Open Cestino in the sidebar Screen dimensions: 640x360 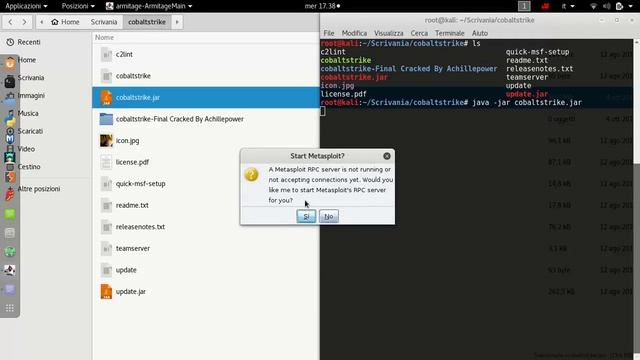click(x=29, y=167)
